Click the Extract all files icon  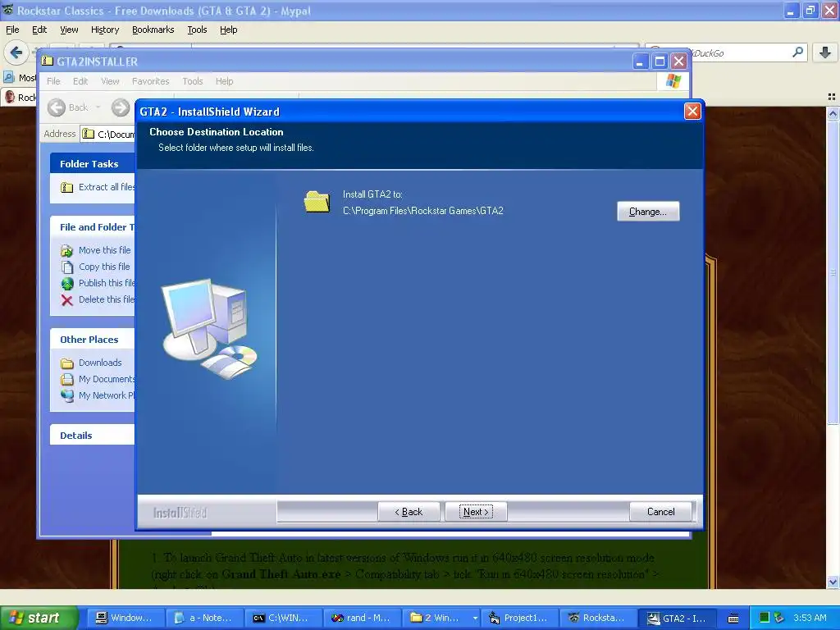[67, 187]
